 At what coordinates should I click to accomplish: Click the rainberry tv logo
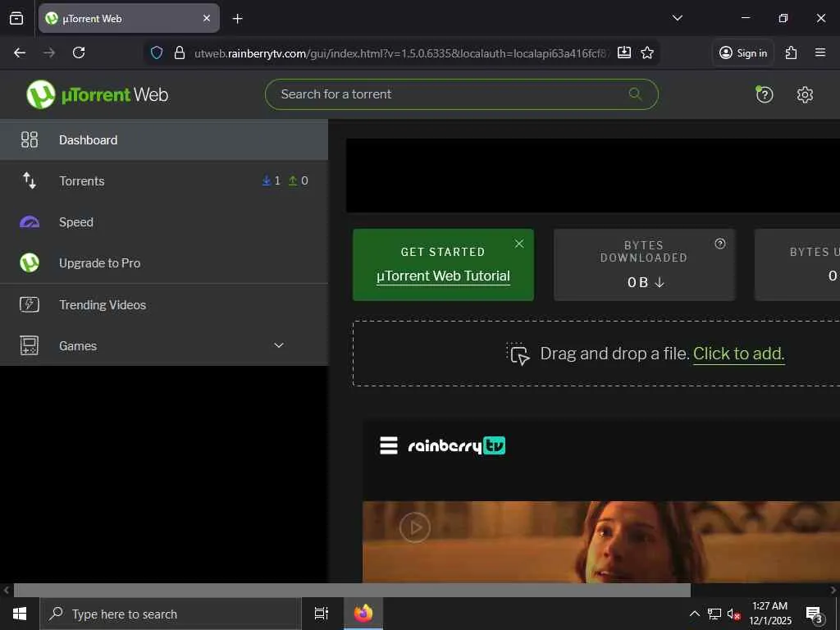456,445
